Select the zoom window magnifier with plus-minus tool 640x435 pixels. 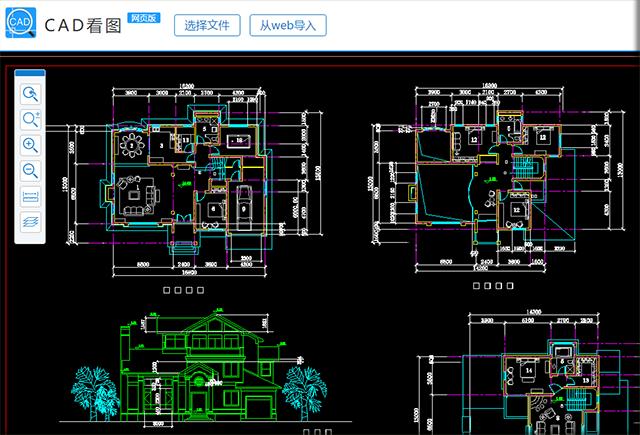(31, 119)
